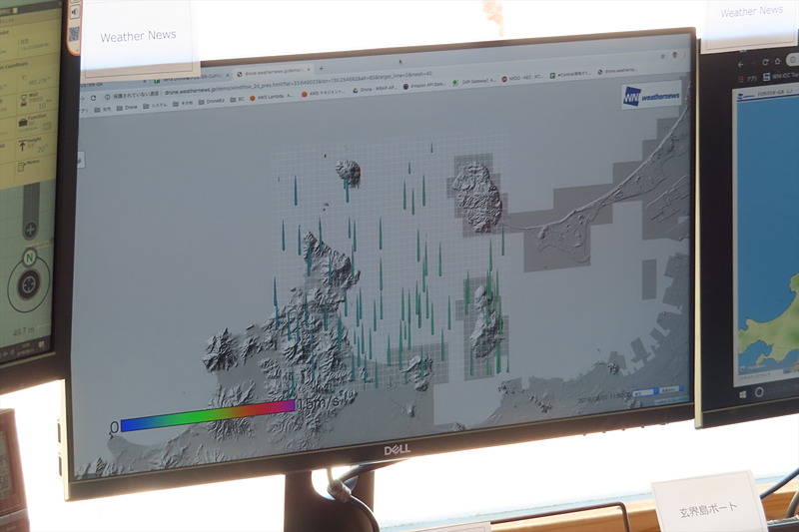Click the home icon on right monitor browser
The image size is (799, 532).
(778, 62)
